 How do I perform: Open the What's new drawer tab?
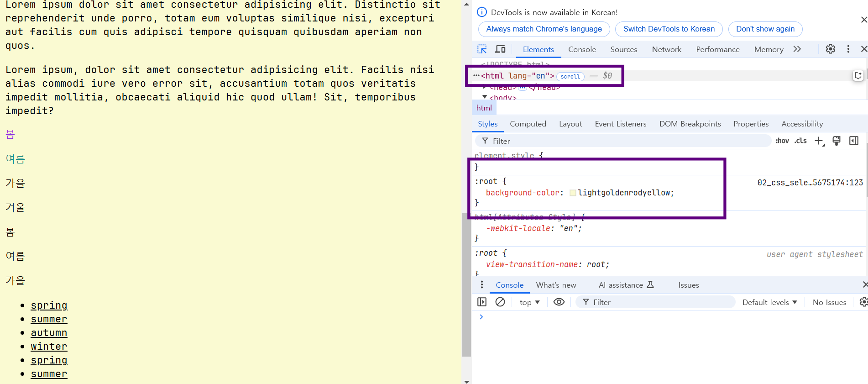(556, 285)
